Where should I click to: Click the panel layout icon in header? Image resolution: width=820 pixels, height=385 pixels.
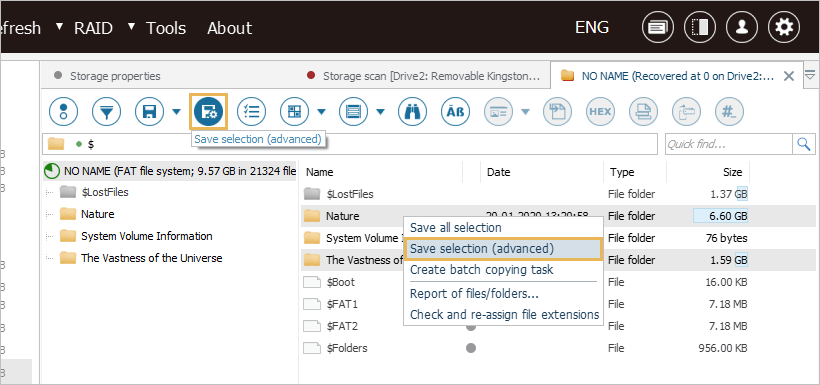pyautogui.click(x=700, y=27)
